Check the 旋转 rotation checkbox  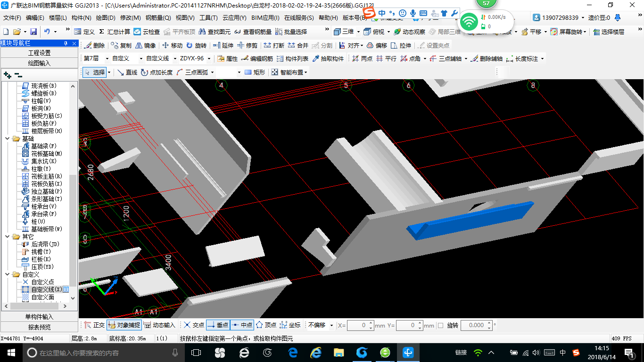[x=440, y=325]
